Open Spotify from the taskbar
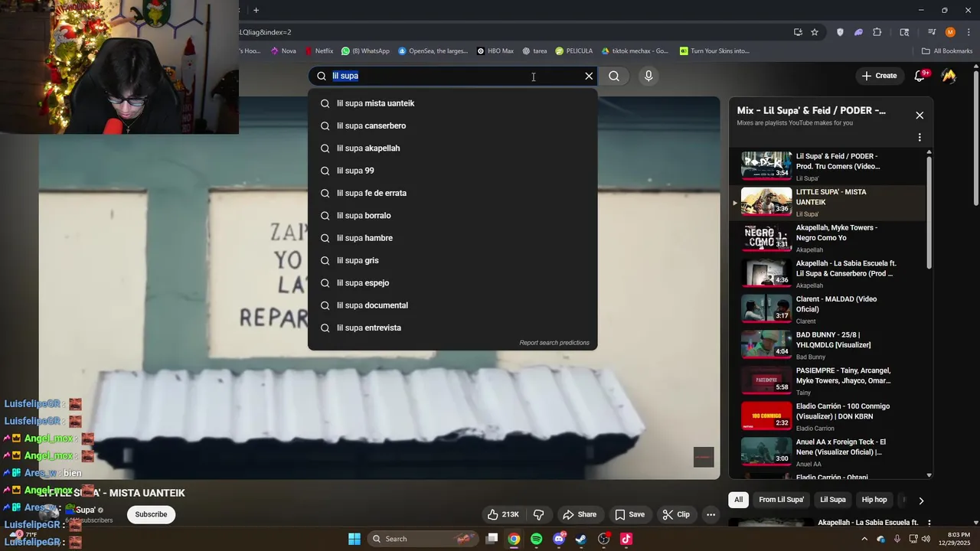The height and width of the screenshot is (551, 980). (x=536, y=539)
